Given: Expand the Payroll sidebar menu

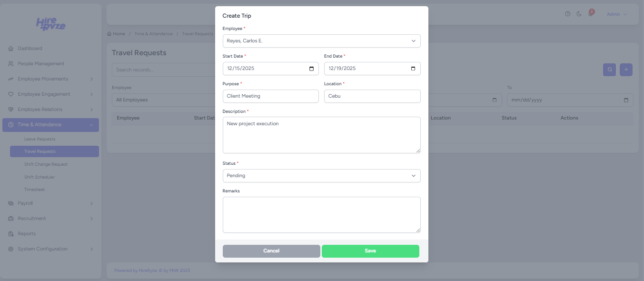Looking at the screenshot, I should click(50, 203).
